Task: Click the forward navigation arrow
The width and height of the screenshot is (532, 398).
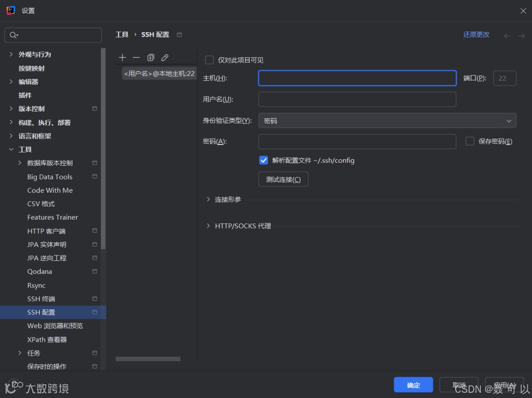Action: coord(522,36)
